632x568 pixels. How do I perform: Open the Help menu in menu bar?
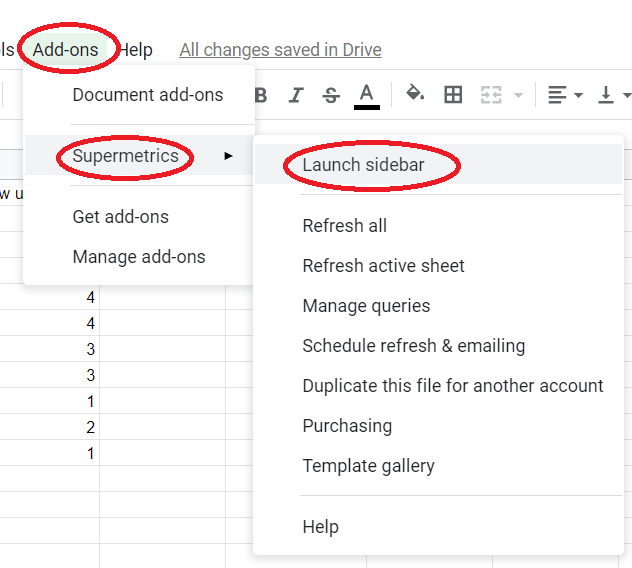pyautogui.click(x=136, y=50)
